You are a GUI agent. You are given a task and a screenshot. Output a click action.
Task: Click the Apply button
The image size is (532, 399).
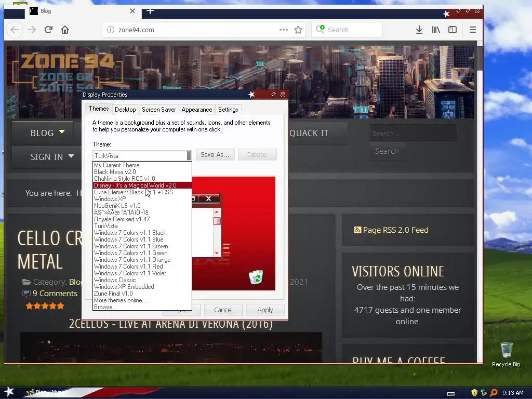pos(265,310)
